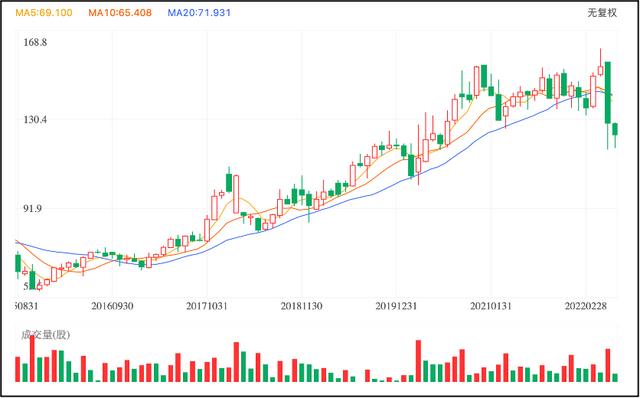This screenshot has width=640, height=398.
Task: Click the 130.4 price axis label
Action: [36, 120]
